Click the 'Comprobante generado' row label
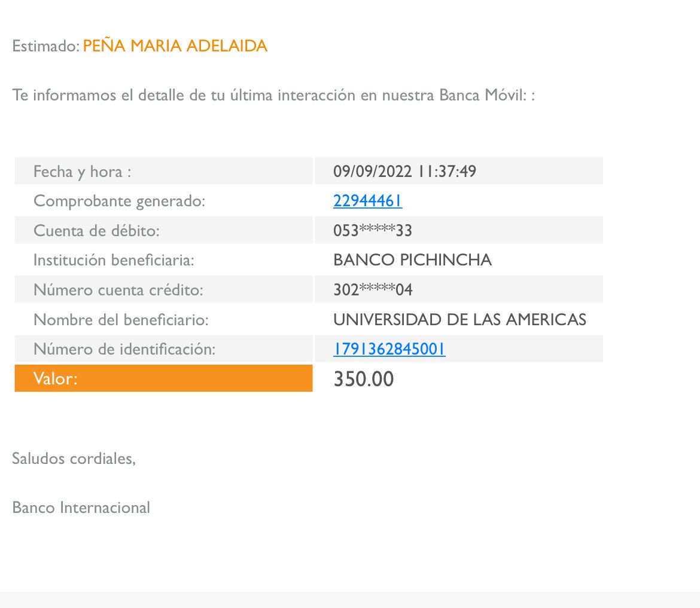Viewport: 700px width, 608px height. point(119,201)
